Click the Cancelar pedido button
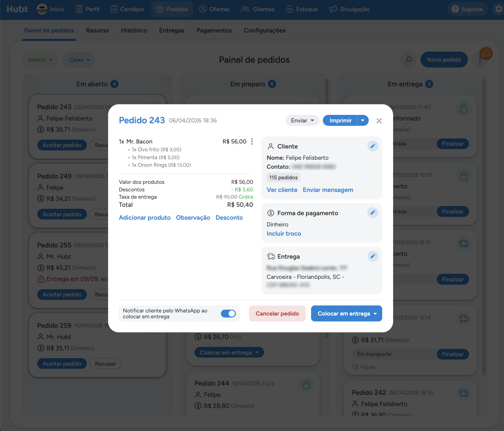The image size is (504, 431). pos(277,314)
